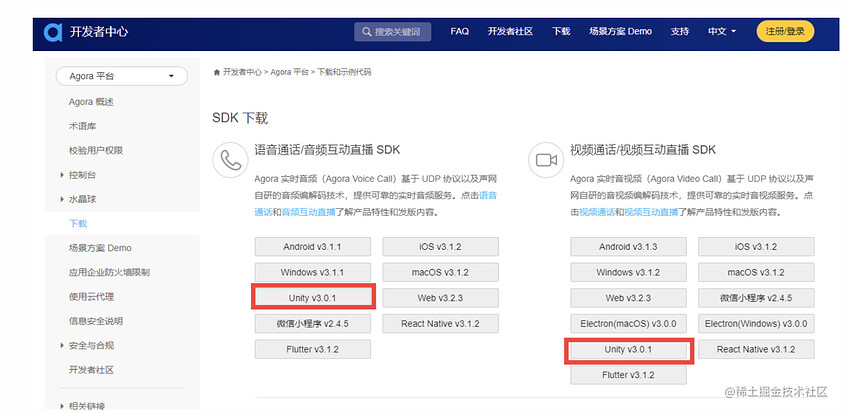850x413 pixels.
Task: Download video SDK Web v3.2.3
Action: [628, 298]
